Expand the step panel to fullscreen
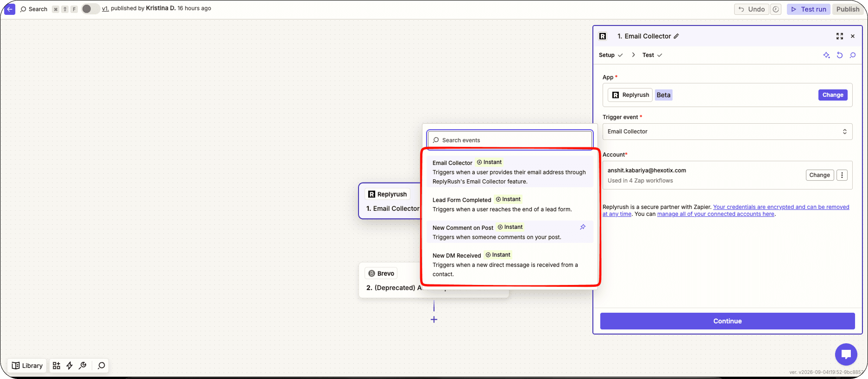Viewport: 868px width, 379px height. (x=840, y=36)
